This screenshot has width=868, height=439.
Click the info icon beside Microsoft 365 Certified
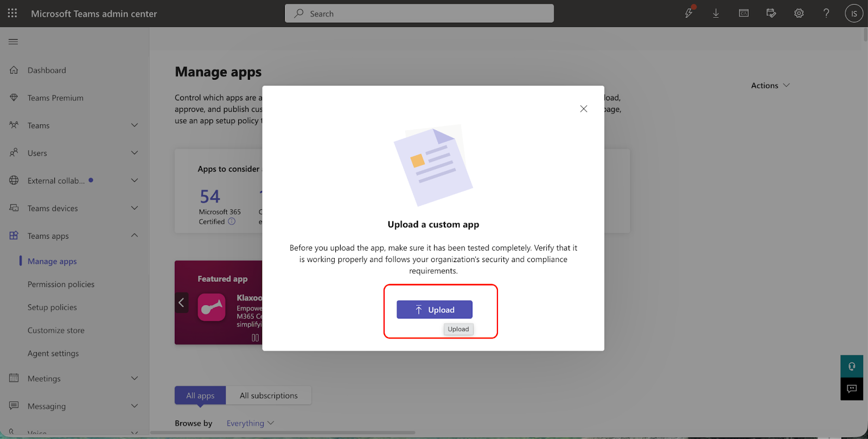pyautogui.click(x=232, y=221)
